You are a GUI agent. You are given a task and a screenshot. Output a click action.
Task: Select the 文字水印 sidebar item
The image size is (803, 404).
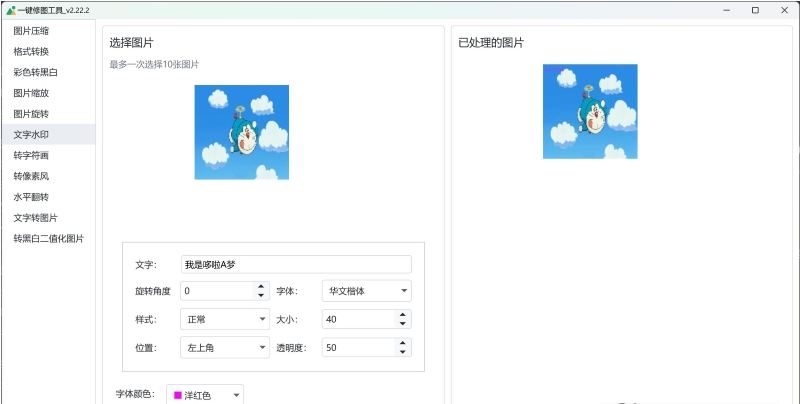[x=48, y=135]
